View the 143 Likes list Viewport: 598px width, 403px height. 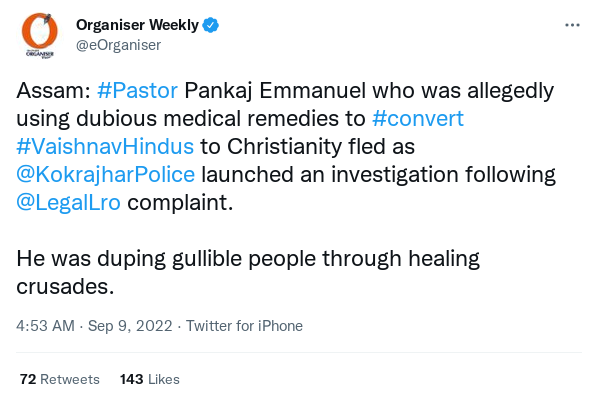coord(150,379)
